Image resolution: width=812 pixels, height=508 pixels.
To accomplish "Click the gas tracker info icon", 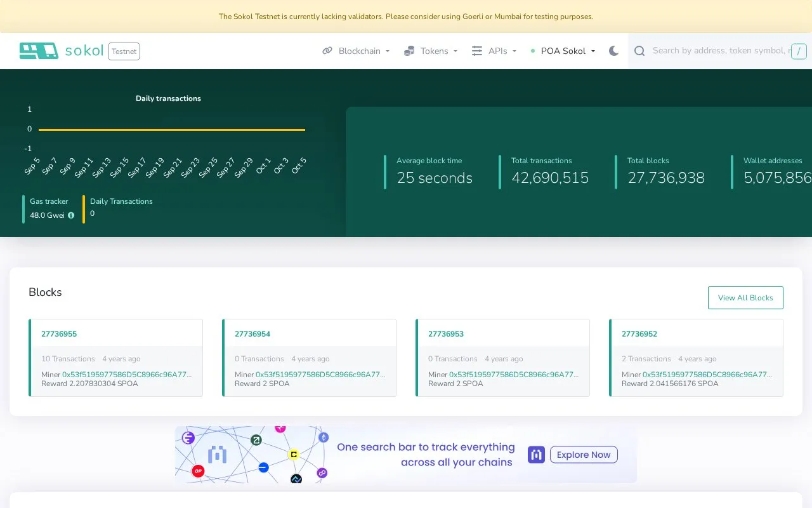I will (x=71, y=215).
